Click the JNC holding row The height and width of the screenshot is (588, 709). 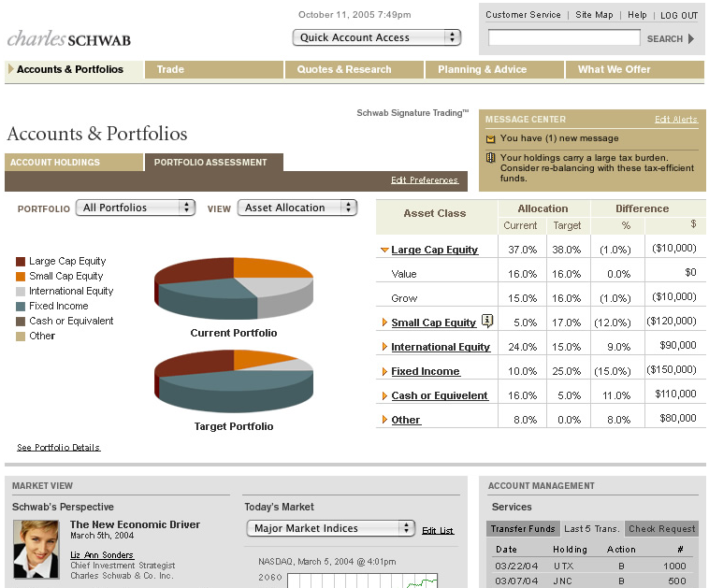pyautogui.click(x=594, y=581)
